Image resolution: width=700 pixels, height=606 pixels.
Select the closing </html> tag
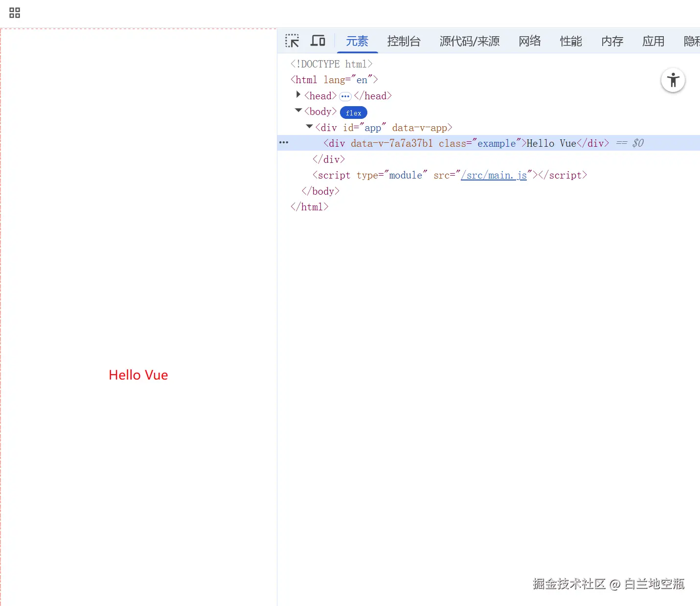tap(309, 207)
